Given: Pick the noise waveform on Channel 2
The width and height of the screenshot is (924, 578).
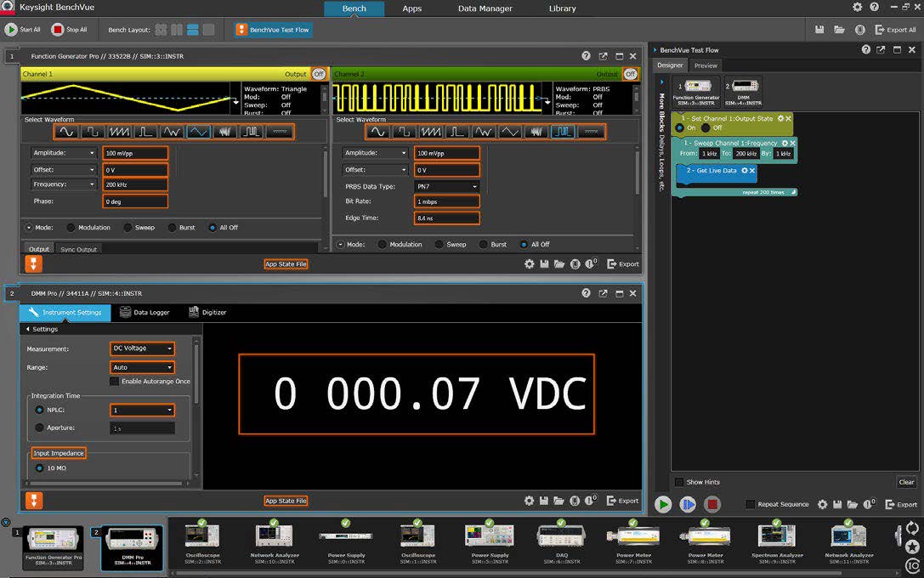Looking at the screenshot, I should point(536,132).
